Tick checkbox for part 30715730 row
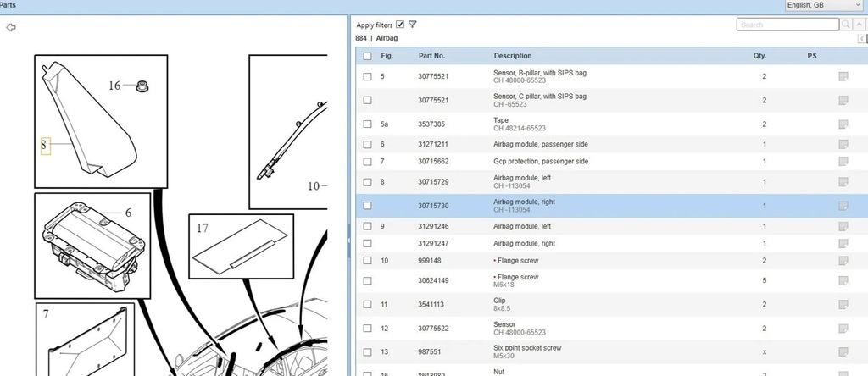868x376 pixels. pyautogui.click(x=368, y=206)
